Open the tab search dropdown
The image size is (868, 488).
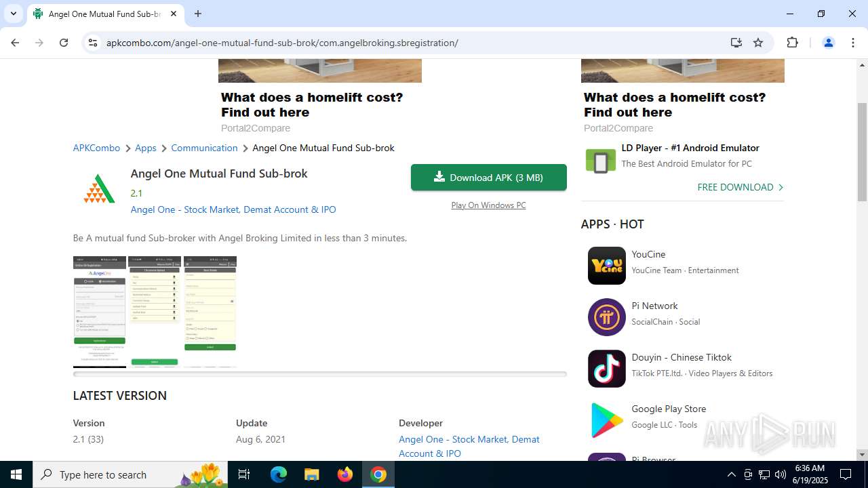[13, 14]
